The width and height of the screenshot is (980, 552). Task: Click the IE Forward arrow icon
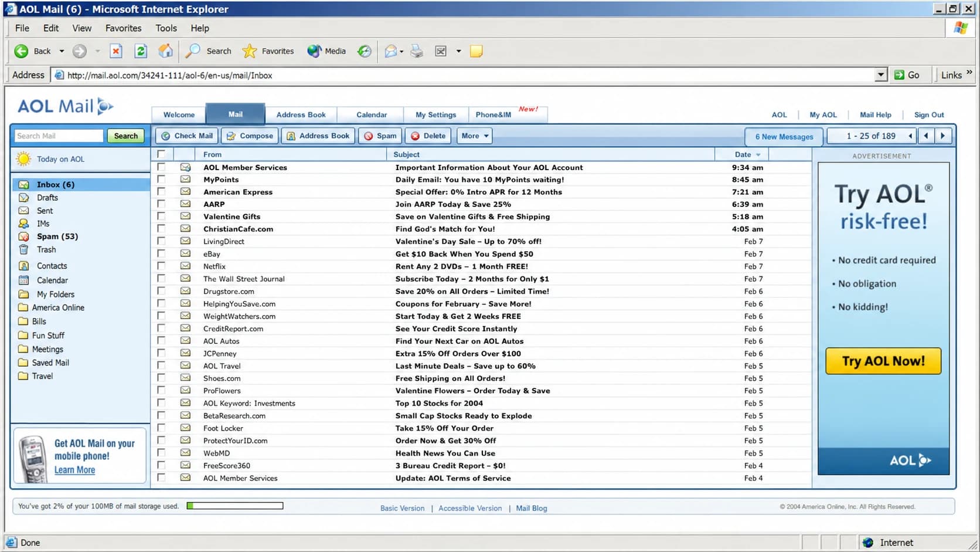[x=80, y=51]
